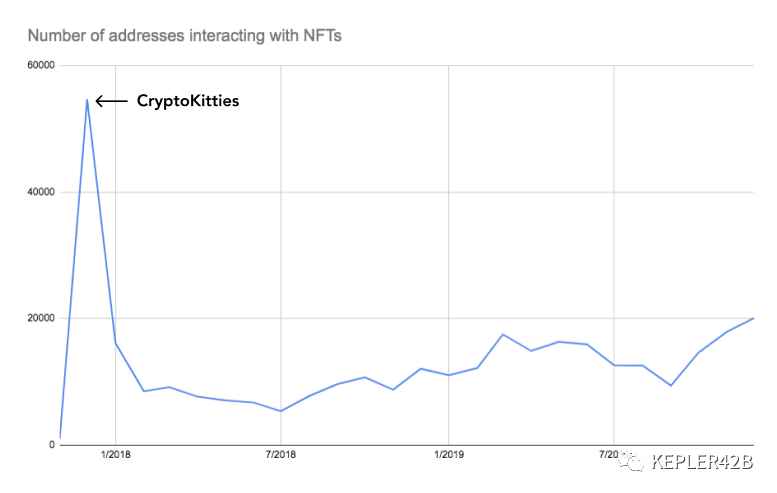The image size is (777, 493).
Task: Click the local peak in early 2019
Action: (503, 334)
